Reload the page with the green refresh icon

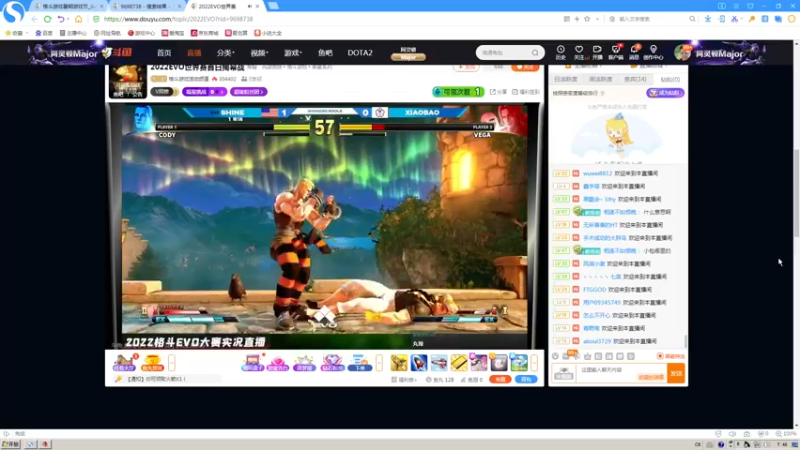(47, 19)
